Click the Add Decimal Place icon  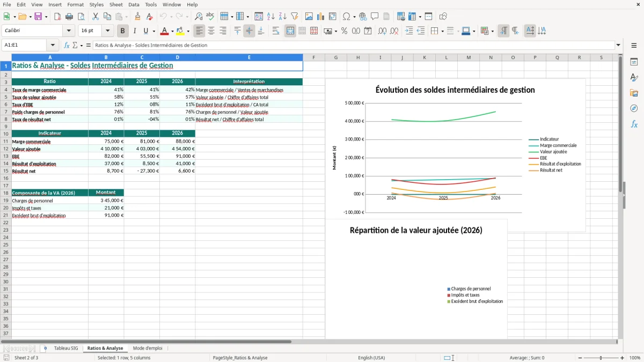[383, 31]
